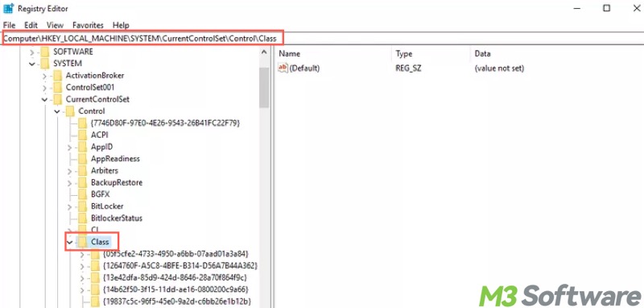Click the CurrentControlSet folder icon
Viewport: 644px width, 308px height.
(57, 99)
